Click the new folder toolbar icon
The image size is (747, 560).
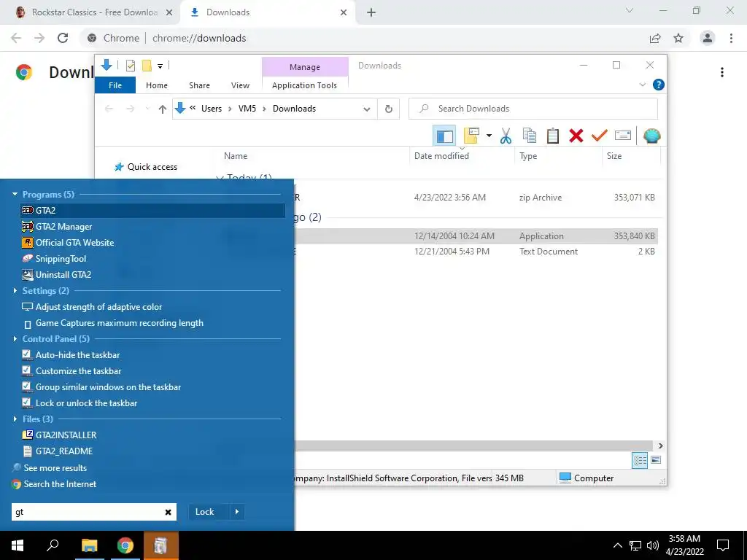coord(471,136)
